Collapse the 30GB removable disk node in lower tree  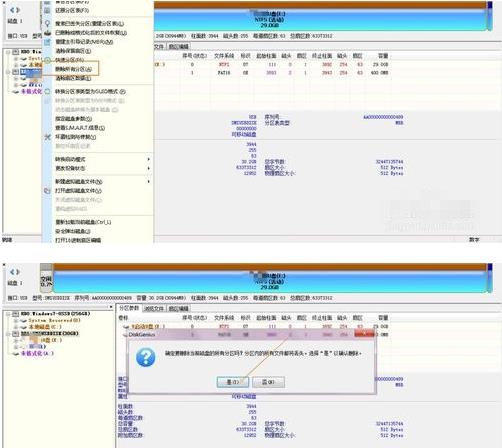click(8, 334)
